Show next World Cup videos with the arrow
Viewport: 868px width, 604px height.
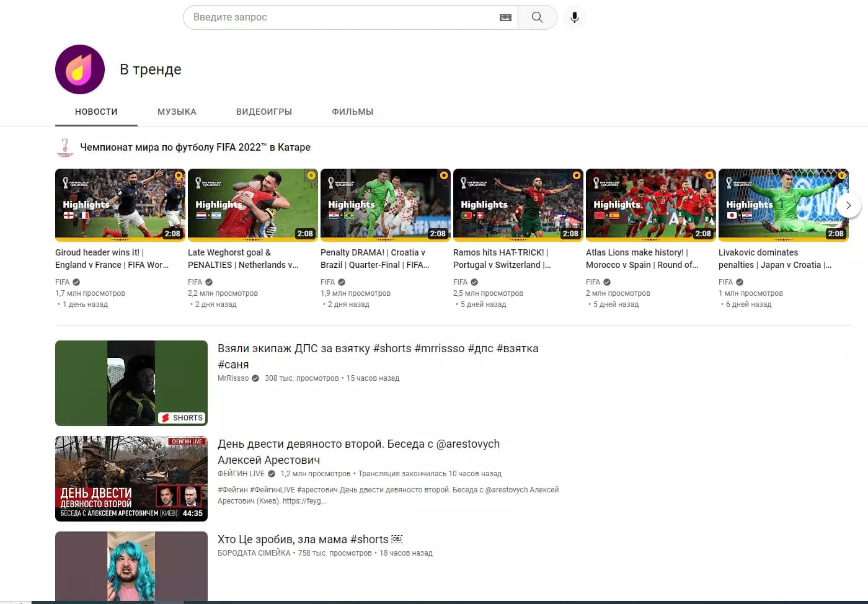tap(848, 205)
